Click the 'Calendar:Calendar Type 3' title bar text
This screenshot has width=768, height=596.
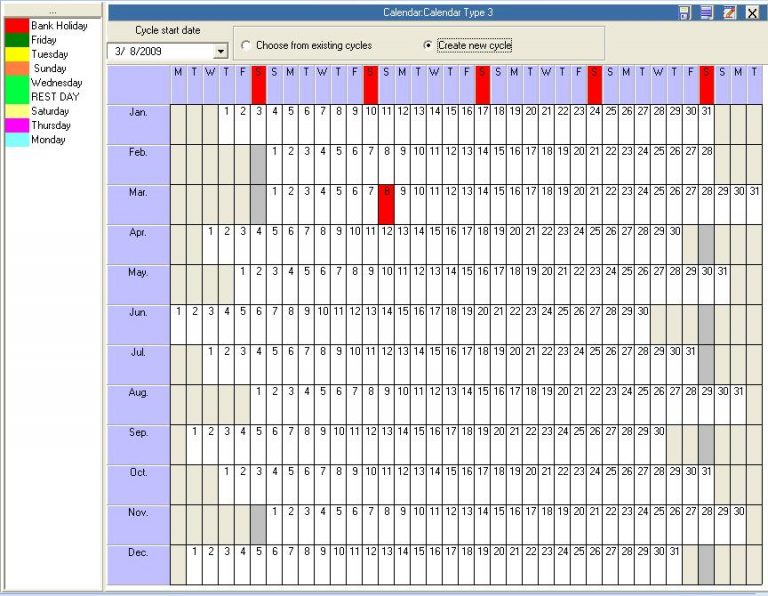pos(438,12)
